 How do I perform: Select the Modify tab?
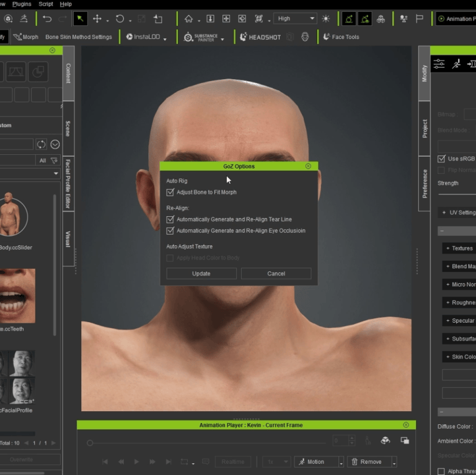pos(425,73)
